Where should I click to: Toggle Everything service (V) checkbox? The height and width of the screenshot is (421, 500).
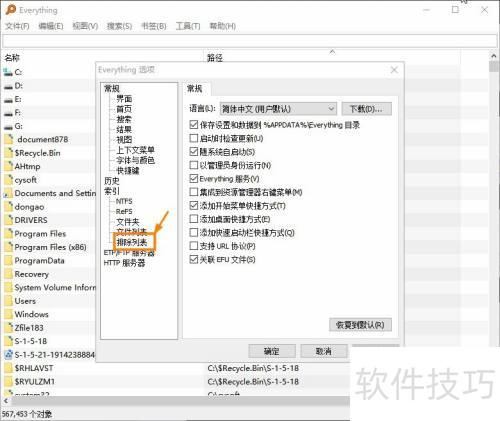click(194, 179)
